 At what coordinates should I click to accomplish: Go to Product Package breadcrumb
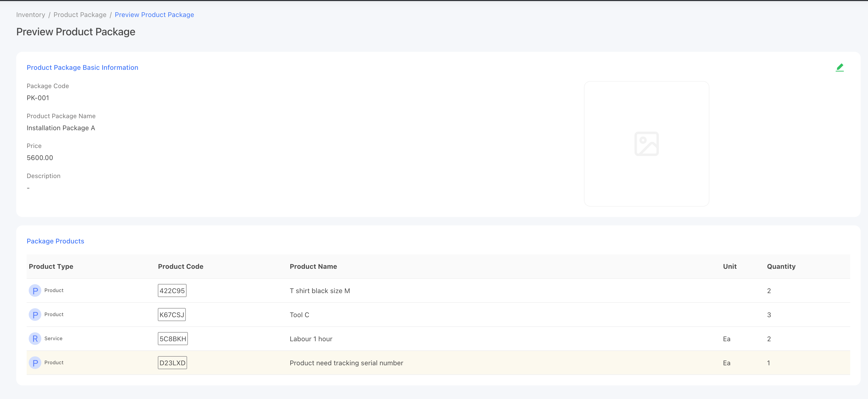point(80,15)
